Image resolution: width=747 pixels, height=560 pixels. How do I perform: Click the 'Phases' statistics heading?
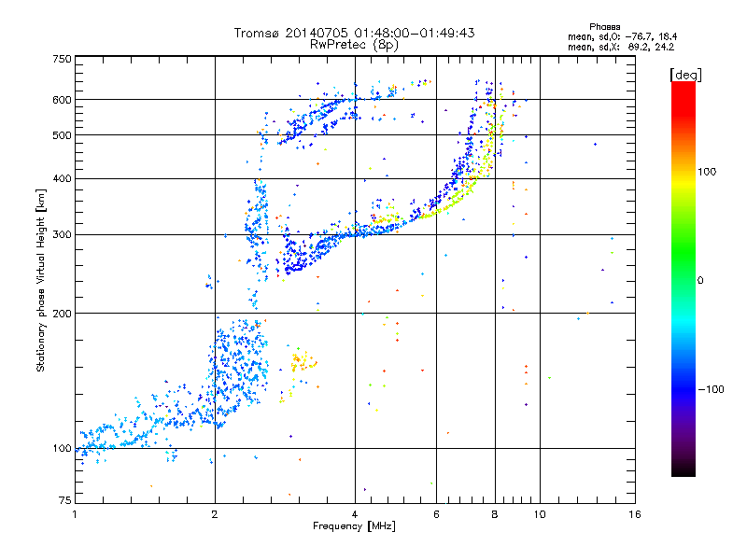604,27
